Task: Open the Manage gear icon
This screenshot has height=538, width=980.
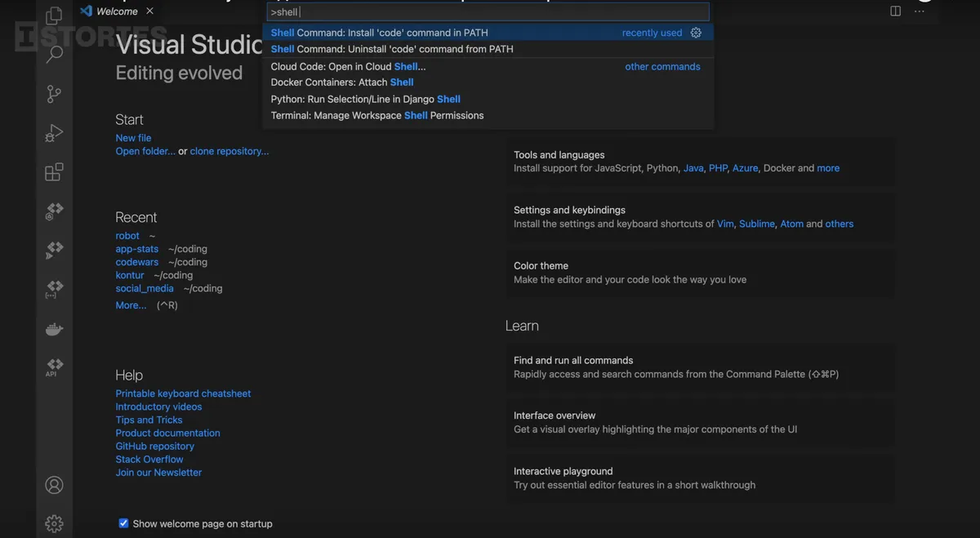Action: click(54, 523)
